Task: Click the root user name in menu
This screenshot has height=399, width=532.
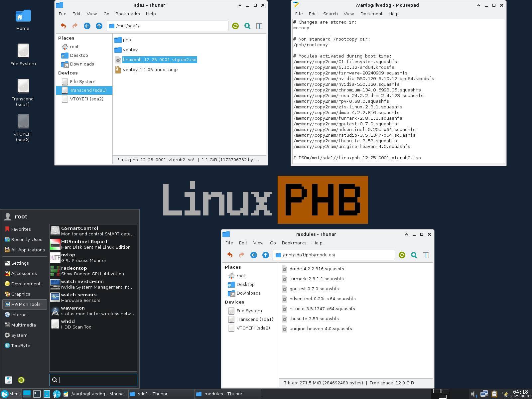Action: coord(21,216)
